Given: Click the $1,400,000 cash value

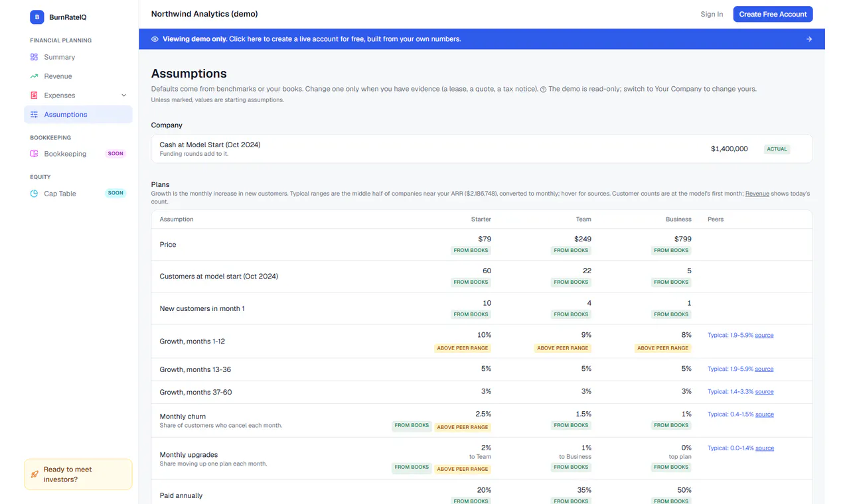Looking at the screenshot, I should click(x=729, y=149).
